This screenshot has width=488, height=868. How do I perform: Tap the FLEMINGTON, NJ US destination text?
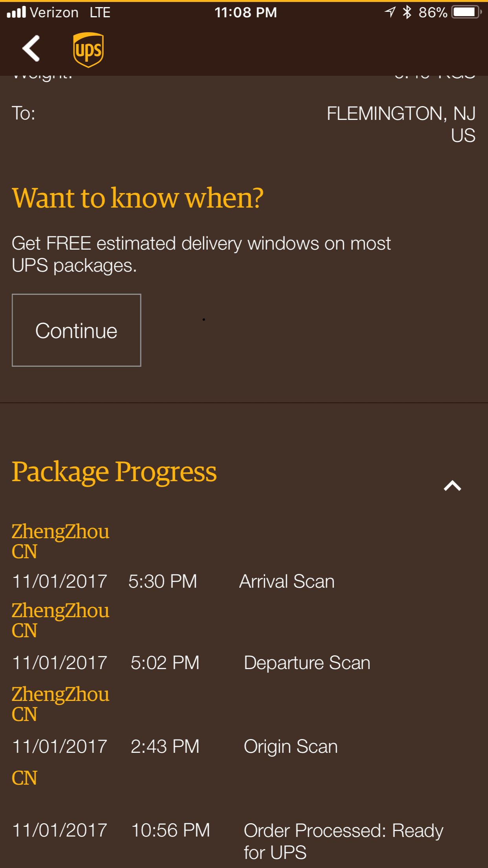point(401,124)
